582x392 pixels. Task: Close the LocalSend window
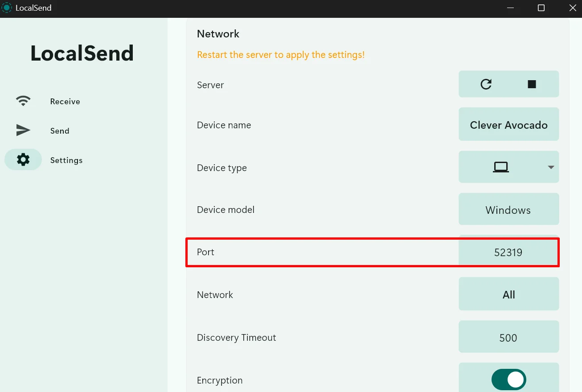coord(573,8)
